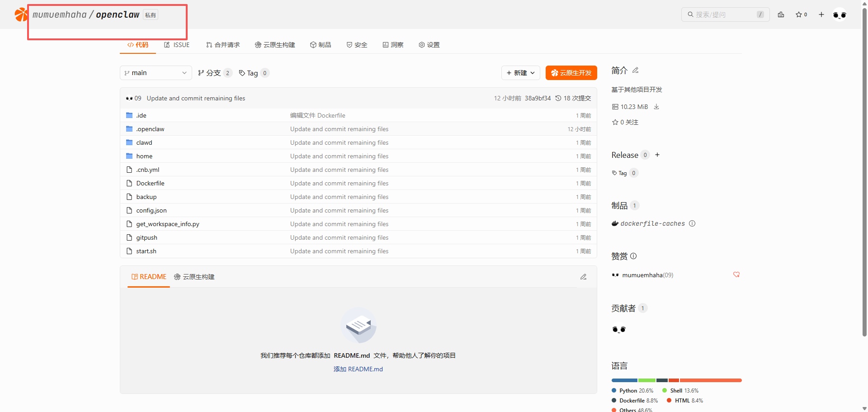Click the 添加 README.md link
Viewport: 868px width, 412px height.
[358, 369]
